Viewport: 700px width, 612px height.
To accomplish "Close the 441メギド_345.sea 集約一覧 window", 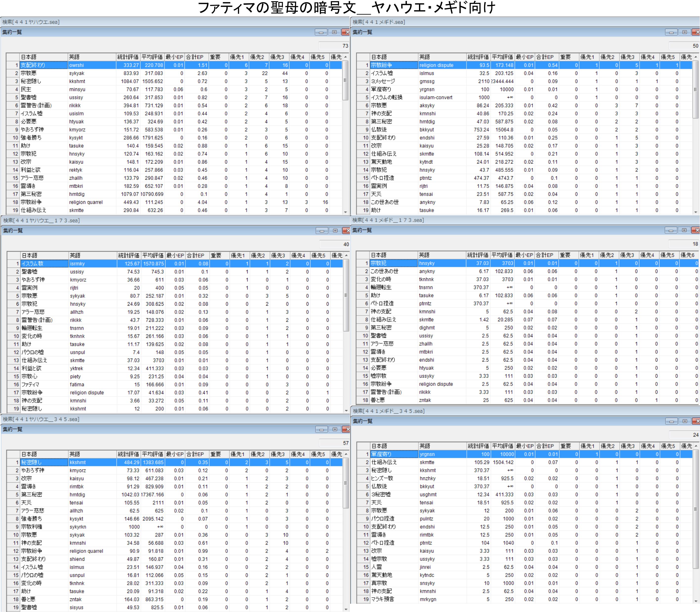I will click(696, 421).
